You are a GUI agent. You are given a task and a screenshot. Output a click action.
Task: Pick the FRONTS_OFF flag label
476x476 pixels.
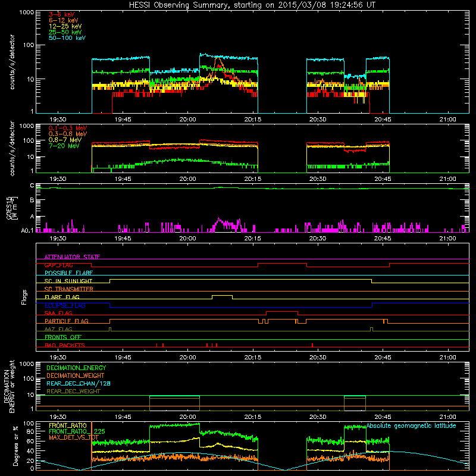coord(63,337)
